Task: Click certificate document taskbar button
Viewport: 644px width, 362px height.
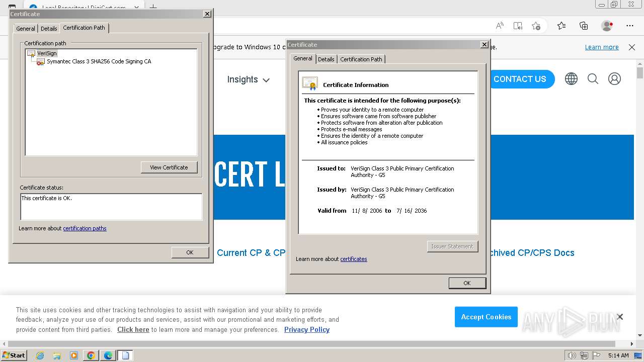Action: [x=125, y=355]
